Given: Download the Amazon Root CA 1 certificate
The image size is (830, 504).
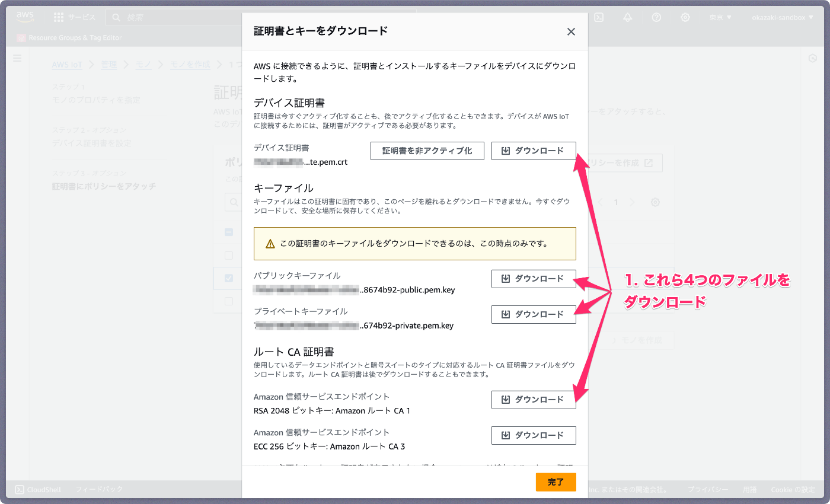Looking at the screenshot, I should coord(534,400).
